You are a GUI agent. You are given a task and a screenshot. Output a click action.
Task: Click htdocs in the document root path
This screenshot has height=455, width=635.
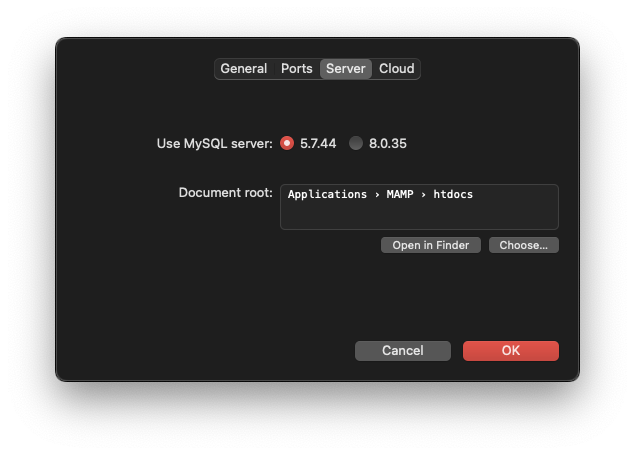(453, 195)
